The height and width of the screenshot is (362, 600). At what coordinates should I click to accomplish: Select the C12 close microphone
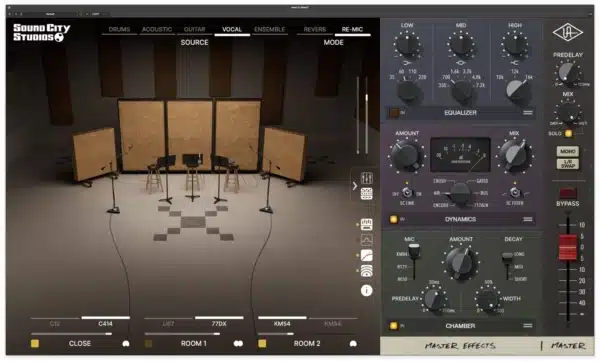55,324
